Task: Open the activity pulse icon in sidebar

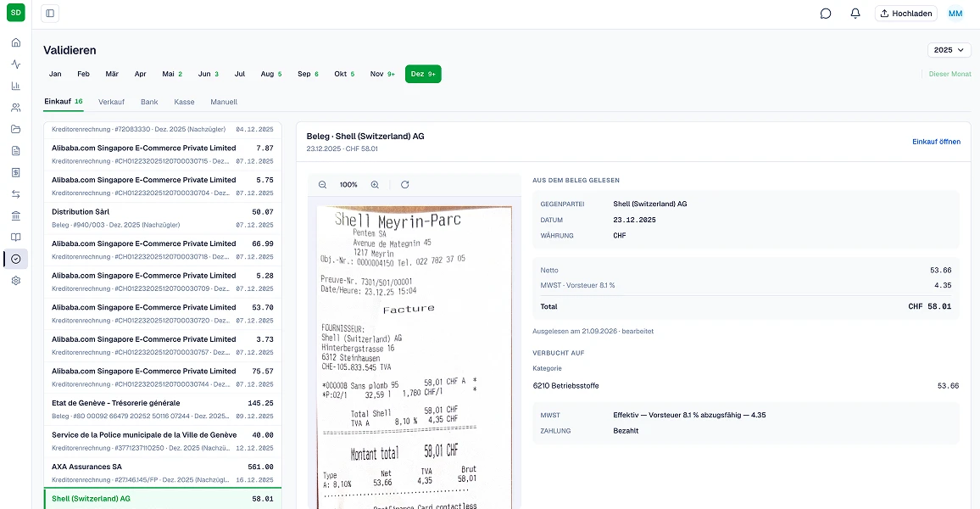Action: [15, 64]
